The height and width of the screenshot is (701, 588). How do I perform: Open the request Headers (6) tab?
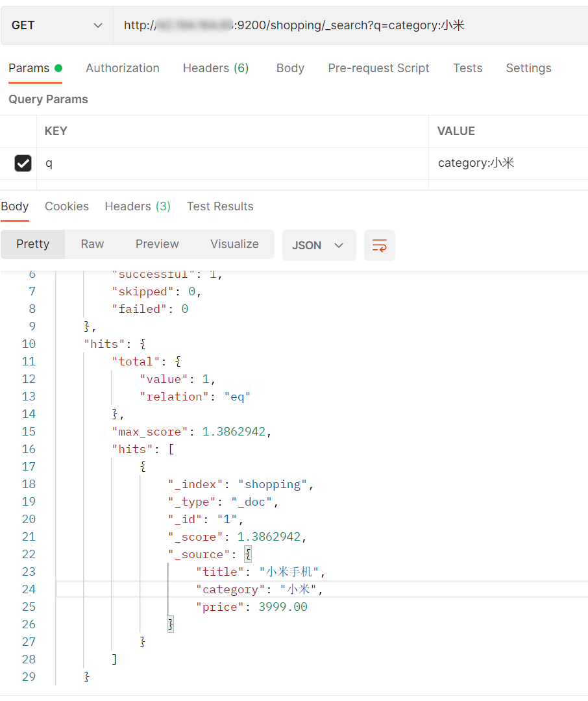(x=215, y=68)
